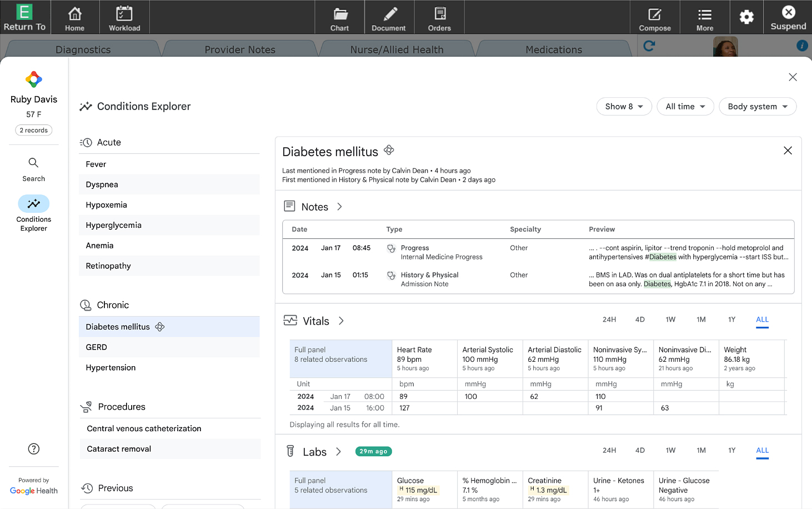
Task: Click the Google Health link
Action: (x=34, y=491)
